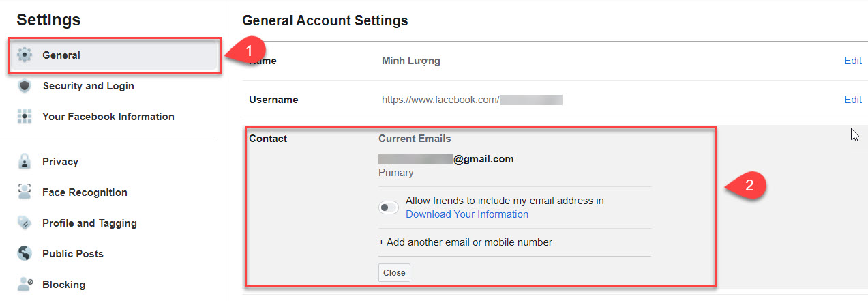Open the Privacy settings page
Image resolution: width=868 pixels, height=301 pixels.
pos(60,162)
